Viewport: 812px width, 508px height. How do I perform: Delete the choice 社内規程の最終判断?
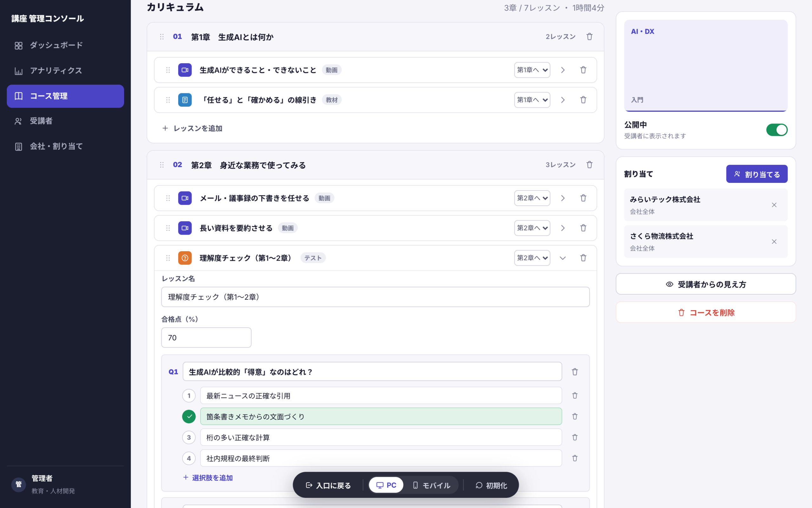point(575,458)
